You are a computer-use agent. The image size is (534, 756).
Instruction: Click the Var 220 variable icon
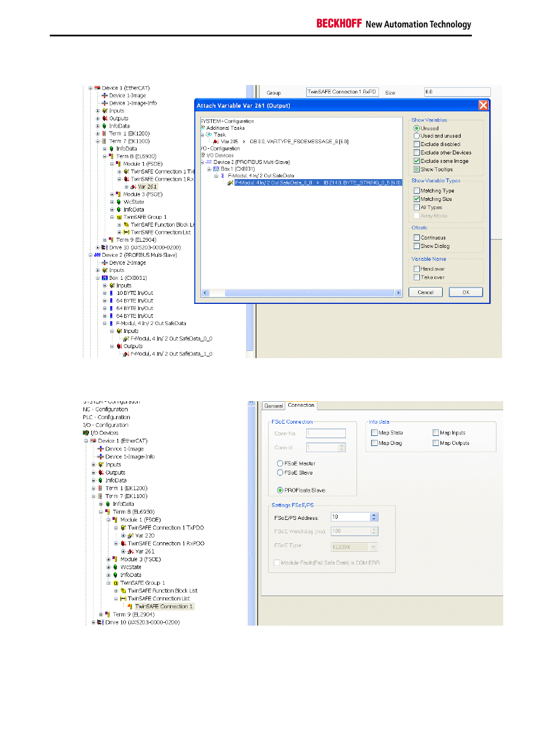pyautogui.click(x=130, y=536)
